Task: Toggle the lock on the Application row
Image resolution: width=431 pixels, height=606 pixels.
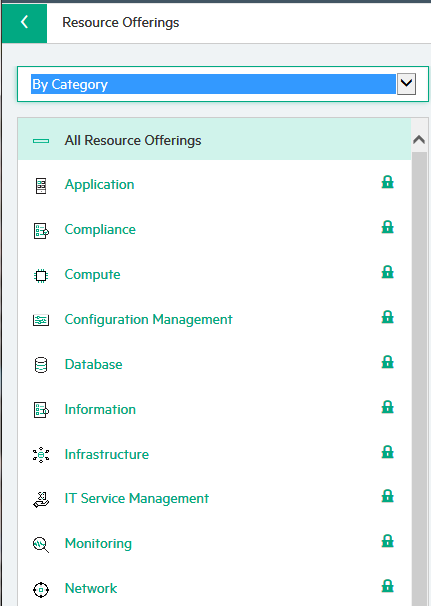Action: click(x=387, y=182)
